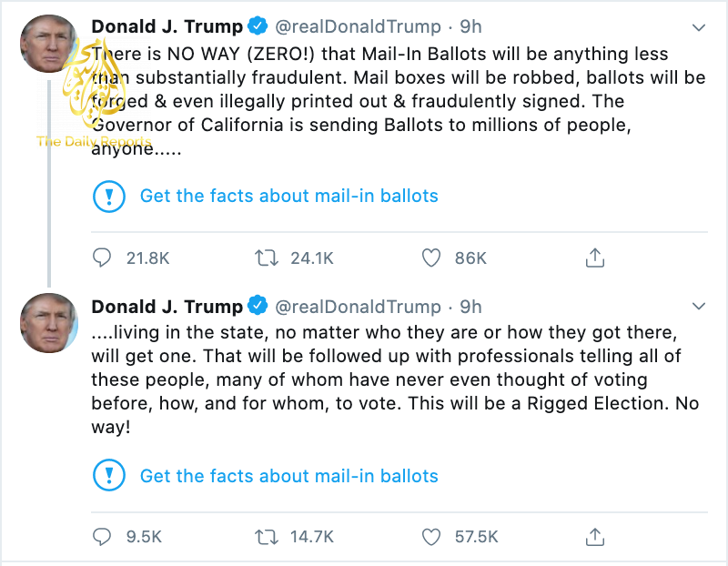Share the first tweet
The width and height of the screenshot is (728, 566).
[x=595, y=258]
